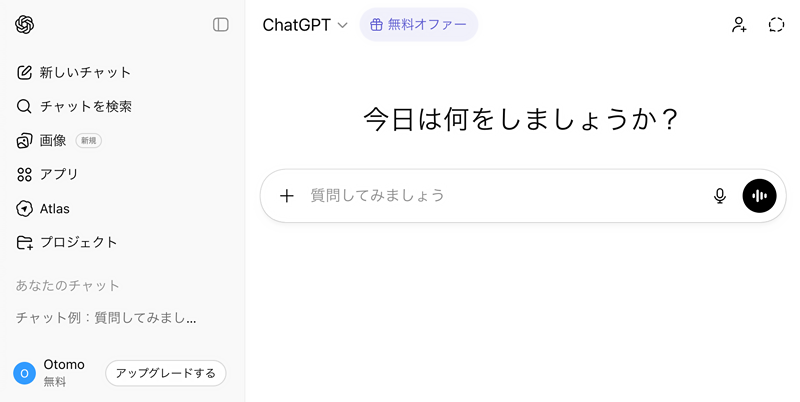Click the search chats magnifier icon
Screen dimensions: 800x402
point(25,106)
